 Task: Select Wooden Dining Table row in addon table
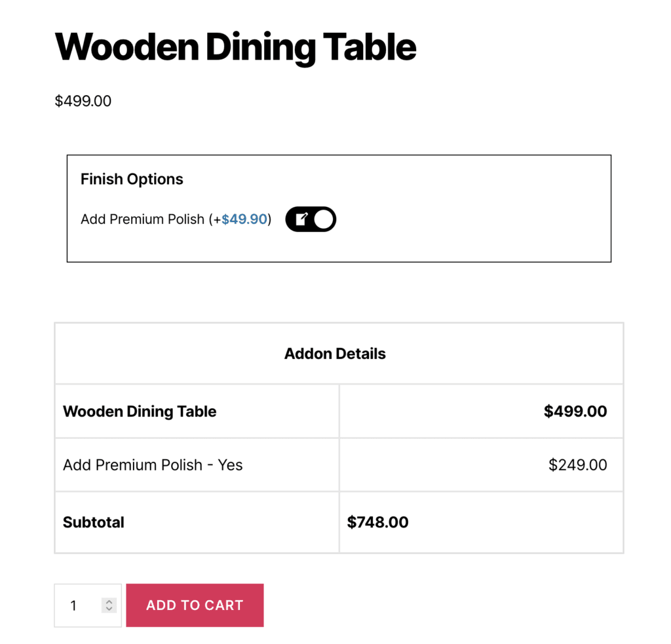pos(140,411)
